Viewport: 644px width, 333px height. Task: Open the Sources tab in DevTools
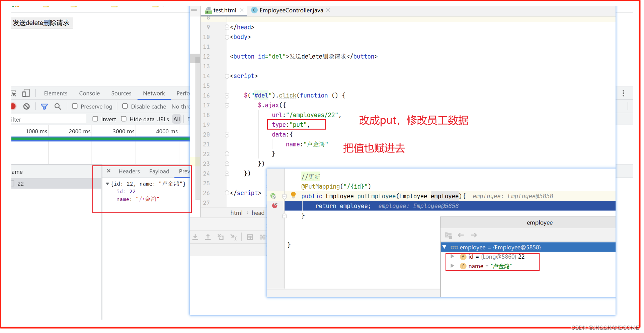pos(121,93)
